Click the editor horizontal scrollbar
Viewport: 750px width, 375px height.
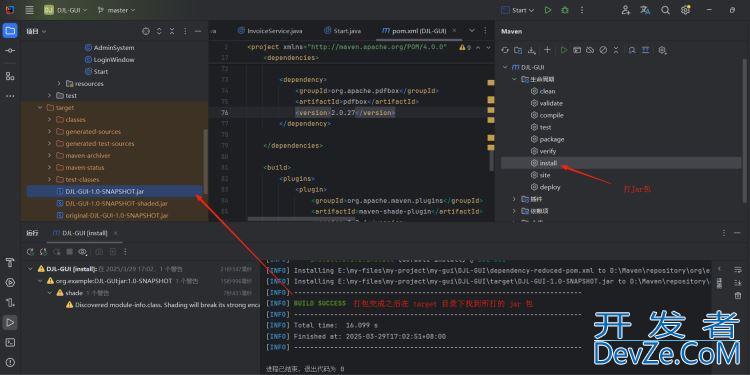point(301,220)
